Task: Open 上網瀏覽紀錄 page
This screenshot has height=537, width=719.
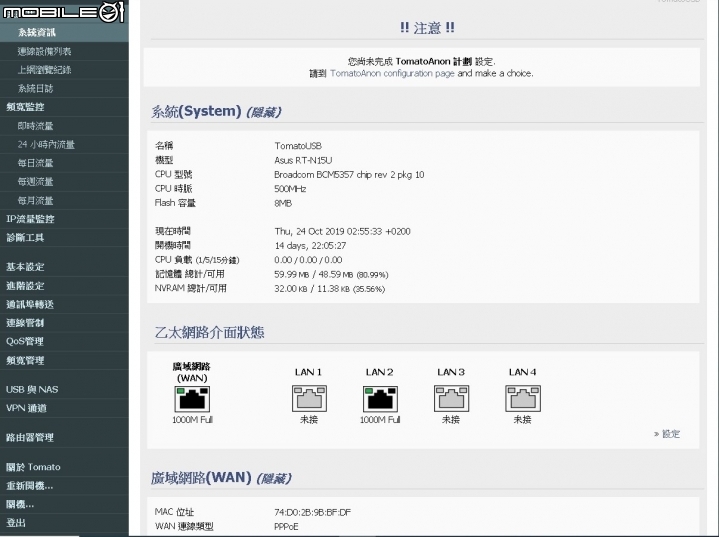Action: coord(44,70)
